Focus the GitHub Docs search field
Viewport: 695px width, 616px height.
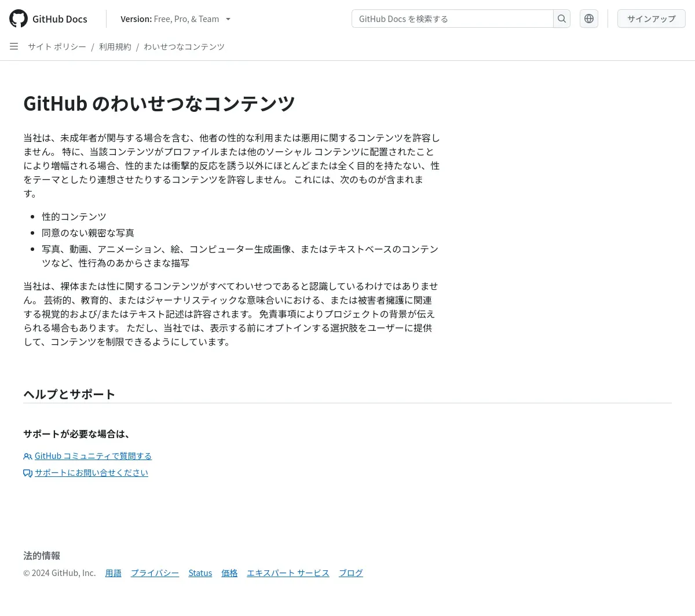[x=452, y=19]
